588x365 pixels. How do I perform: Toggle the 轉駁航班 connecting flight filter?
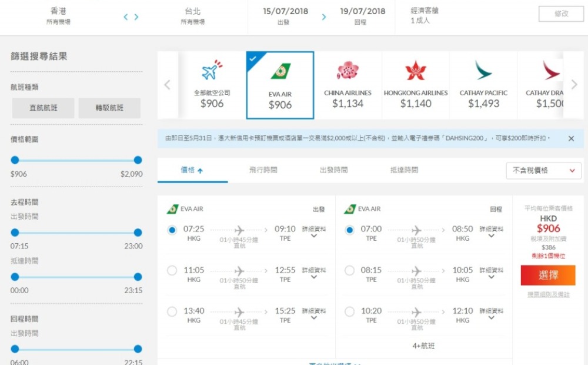(x=109, y=108)
